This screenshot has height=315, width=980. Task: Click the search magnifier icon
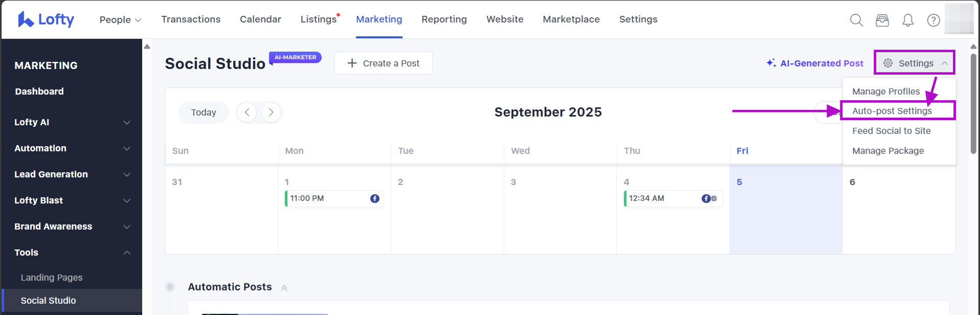click(856, 20)
